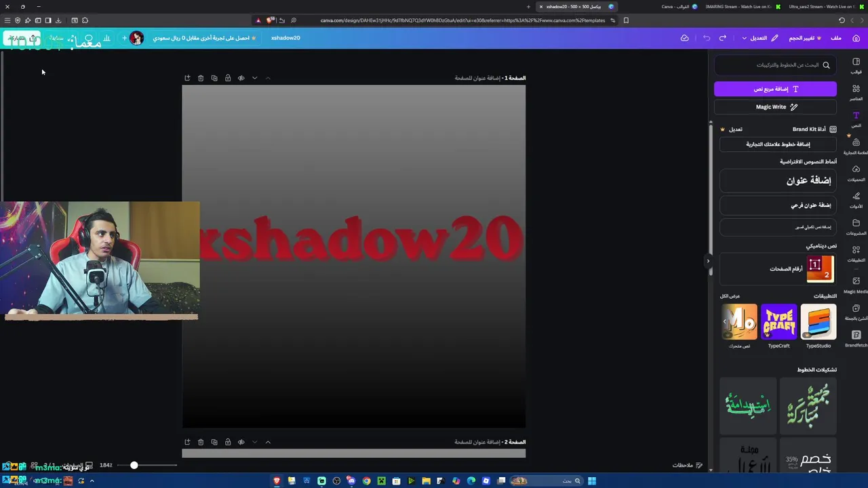The width and height of the screenshot is (868, 488).
Task: Open Brandfetch sidebar app
Action: 856,339
